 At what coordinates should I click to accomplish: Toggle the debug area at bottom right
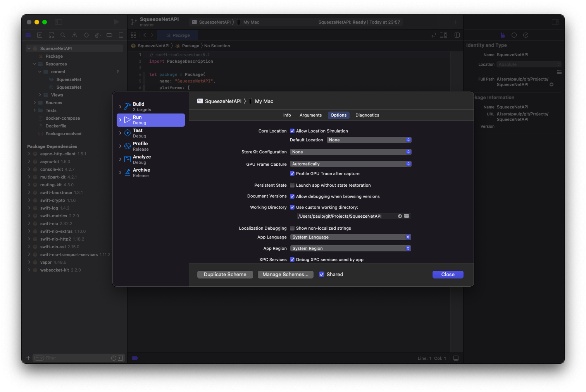tap(456, 358)
